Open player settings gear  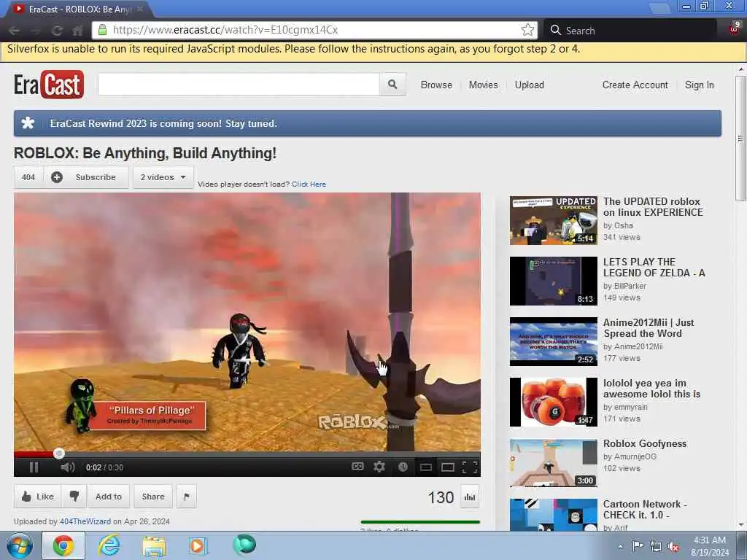coord(379,467)
